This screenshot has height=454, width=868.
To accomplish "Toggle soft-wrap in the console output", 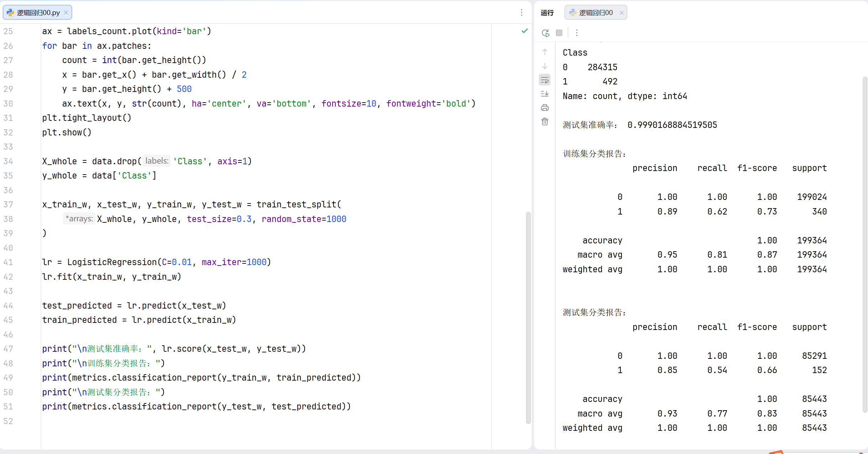I will (x=545, y=80).
